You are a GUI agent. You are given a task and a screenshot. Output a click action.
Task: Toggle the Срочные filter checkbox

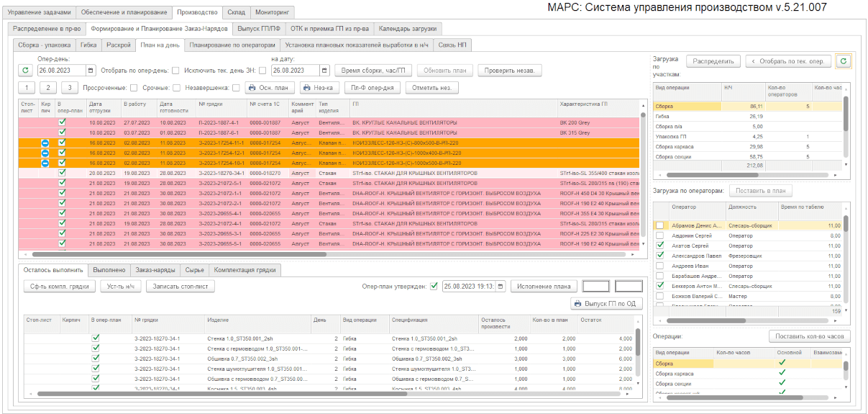(176, 88)
